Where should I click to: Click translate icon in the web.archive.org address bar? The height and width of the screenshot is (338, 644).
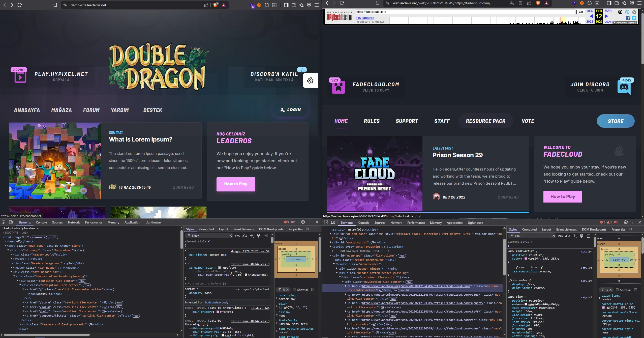512,3
